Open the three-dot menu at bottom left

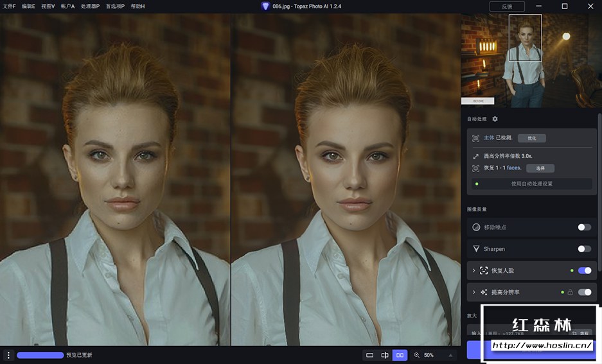click(8, 355)
